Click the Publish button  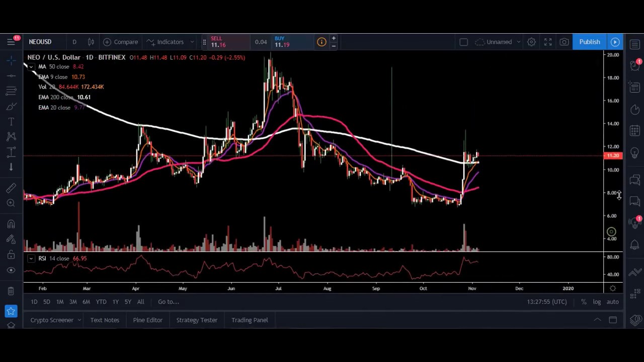(x=590, y=42)
